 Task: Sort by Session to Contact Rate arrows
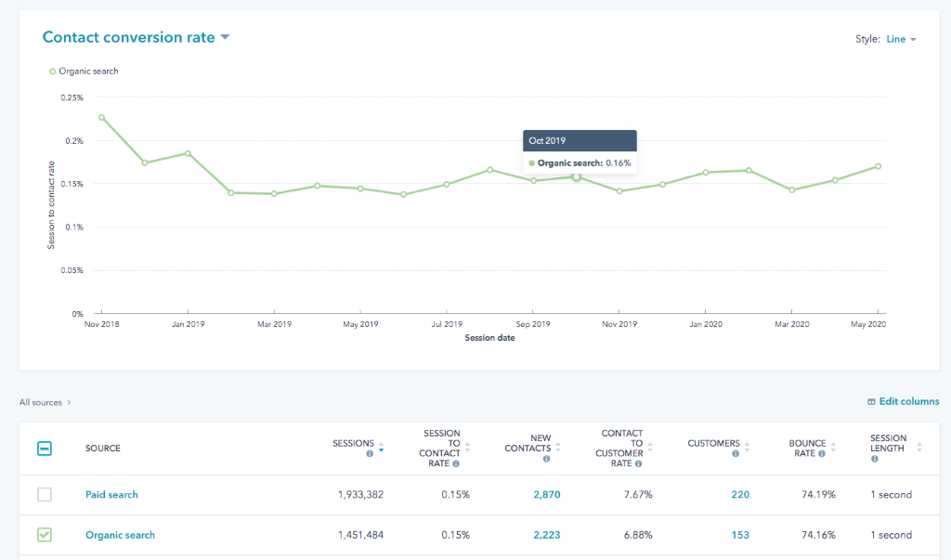pos(467,448)
